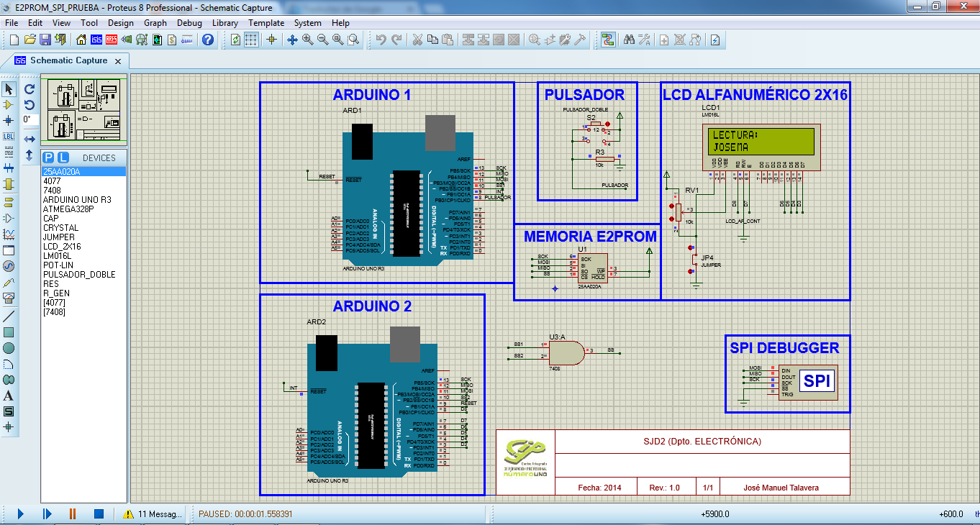Select the wire label LBL tool
This screenshot has height=525, width=980.
click(x=9, y=136)
